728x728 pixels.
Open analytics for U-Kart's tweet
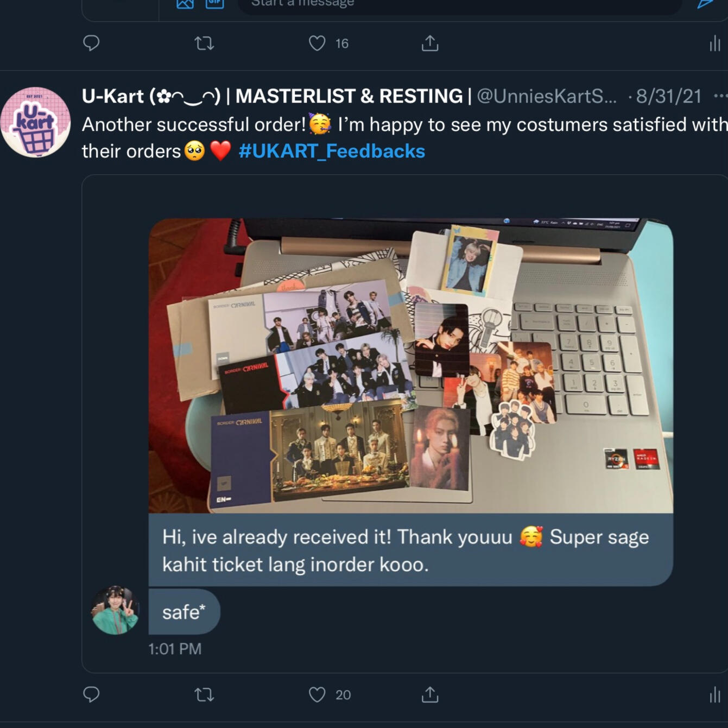click(714, 695)
